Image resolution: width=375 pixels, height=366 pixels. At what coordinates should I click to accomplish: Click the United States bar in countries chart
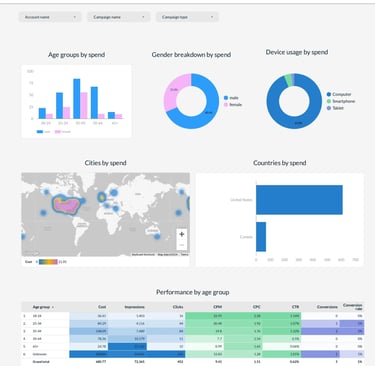[299, 200]
